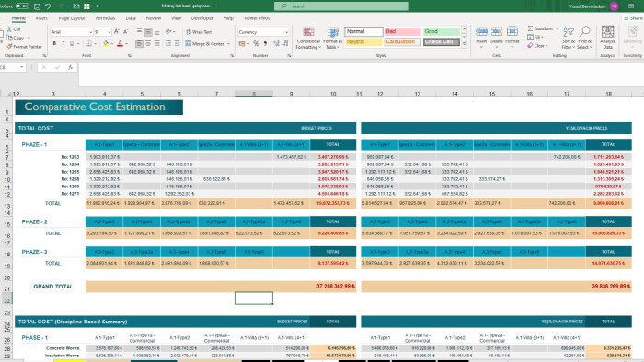Click the Increase Decimal icon

pyautogui.click(x=276, y=43)
